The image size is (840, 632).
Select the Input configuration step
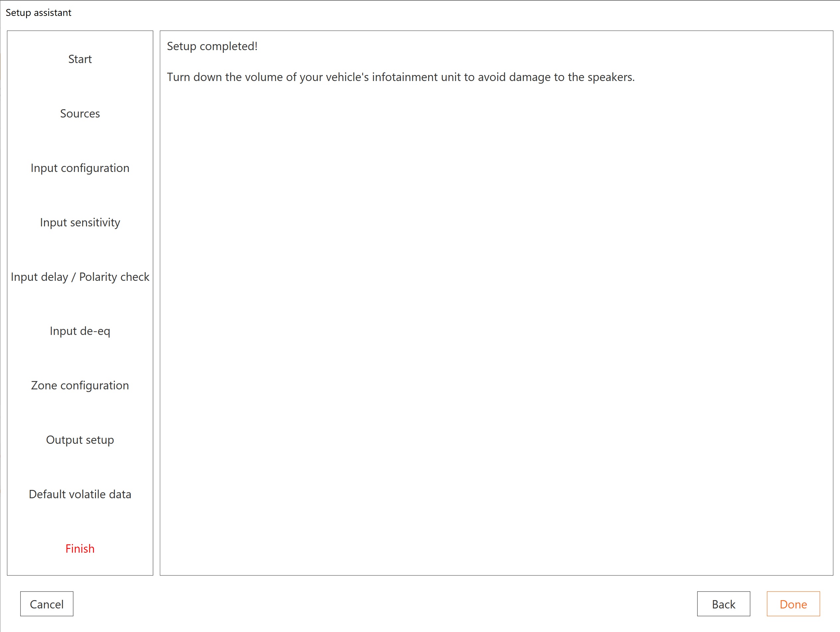(x=80, y=168)
